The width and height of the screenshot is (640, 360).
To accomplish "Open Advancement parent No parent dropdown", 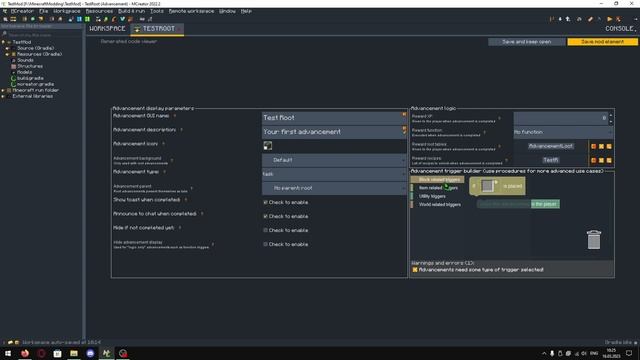I will [x=334, y=188].
